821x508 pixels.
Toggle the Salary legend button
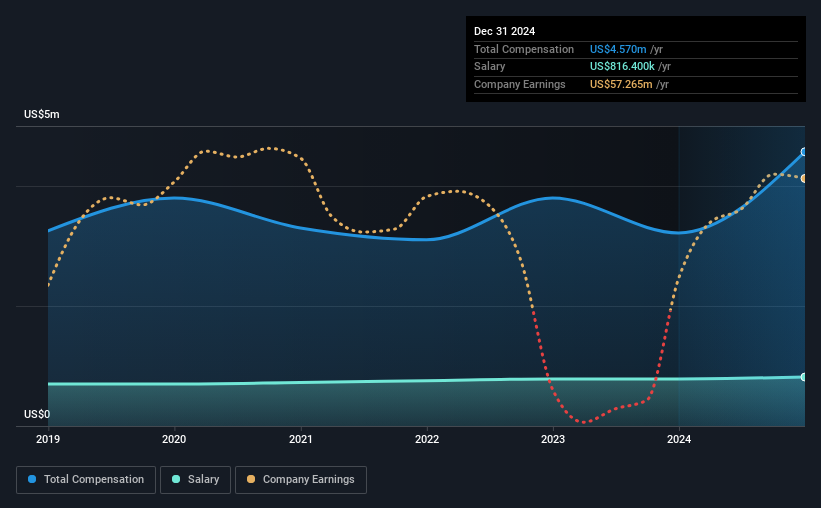click(195, 480)
